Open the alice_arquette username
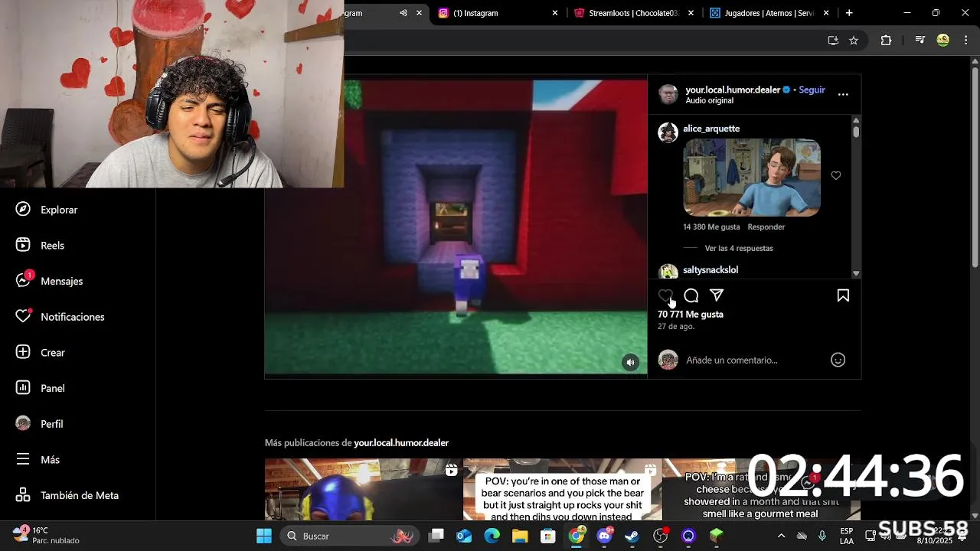Viewport: 980px width, 551px height. point(711,129)
